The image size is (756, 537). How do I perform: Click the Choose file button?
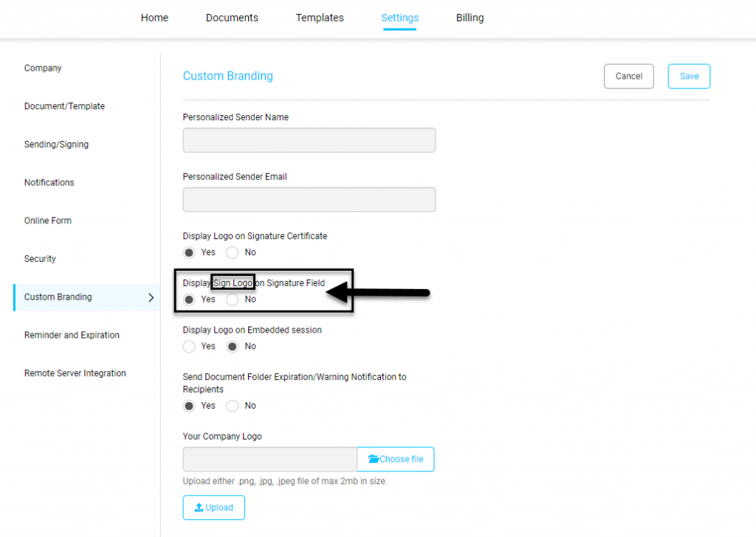[x=396, y=459]
